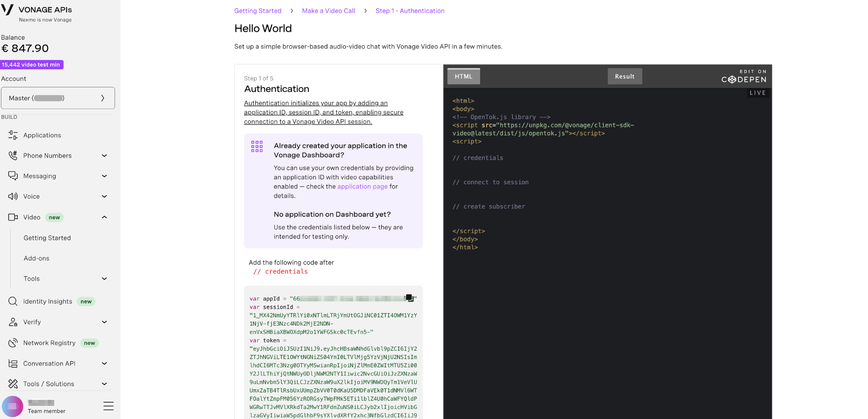868x419 pixels.
Task: Go to Getting Started breadcrumb
Action: point(258,11)
